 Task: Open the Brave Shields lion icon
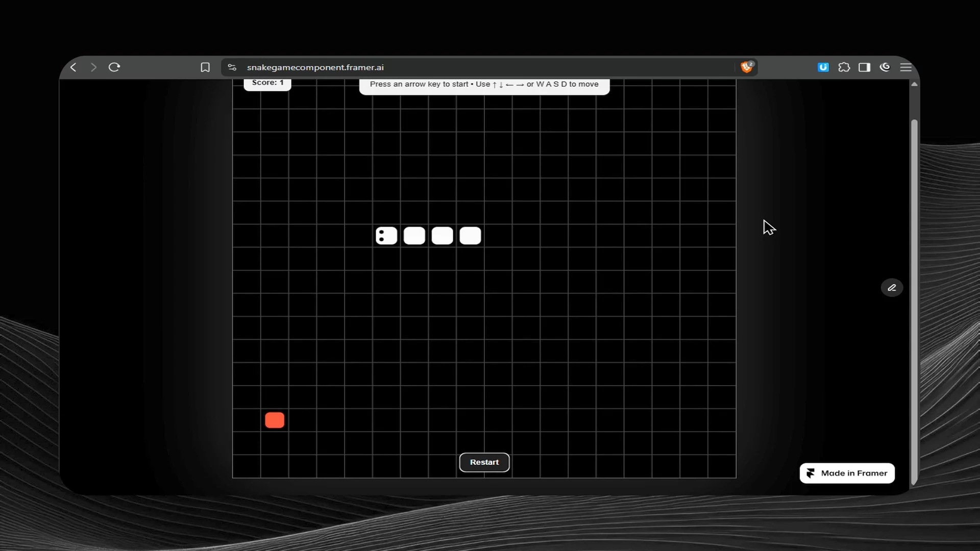pyautogui.click(x=747, y=67)
